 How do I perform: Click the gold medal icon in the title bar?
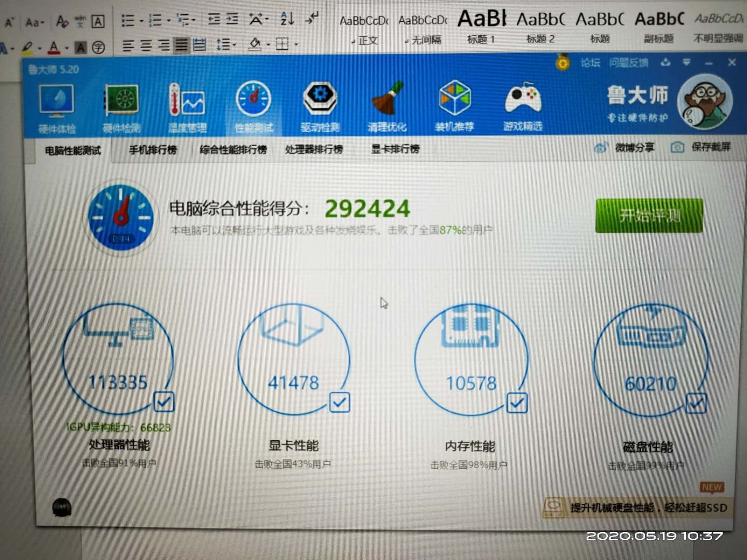tap(563, 63)
